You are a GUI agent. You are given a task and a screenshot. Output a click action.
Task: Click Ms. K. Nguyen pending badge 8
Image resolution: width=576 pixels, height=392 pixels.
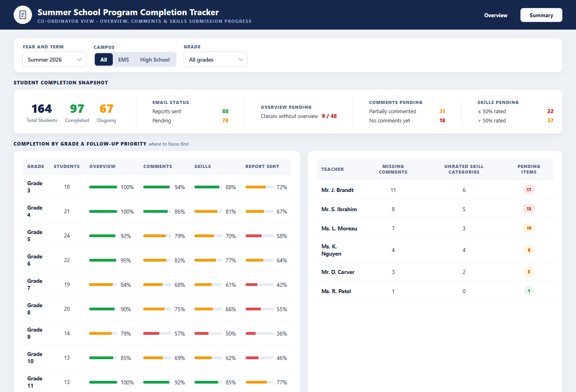click(x=529, y=250)
